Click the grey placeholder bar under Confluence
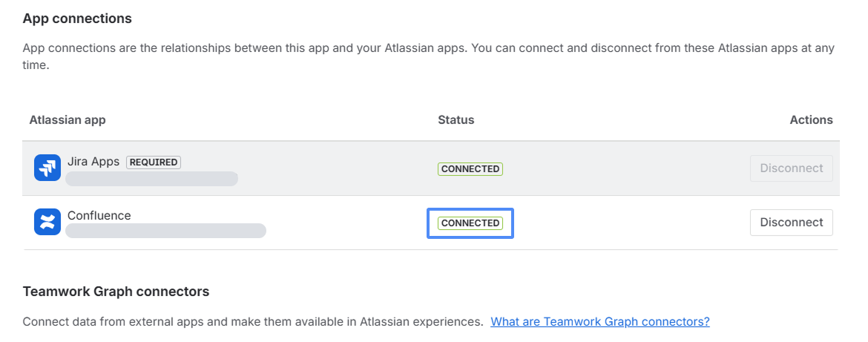The width and height of the screenshot is (868, 342). 166,231
